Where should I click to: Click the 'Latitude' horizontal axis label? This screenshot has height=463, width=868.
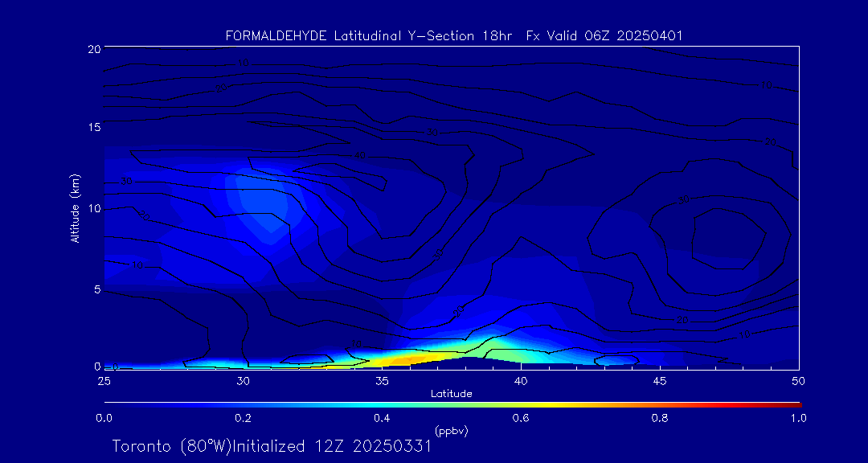pyautogui.click(x=451, y=395)
